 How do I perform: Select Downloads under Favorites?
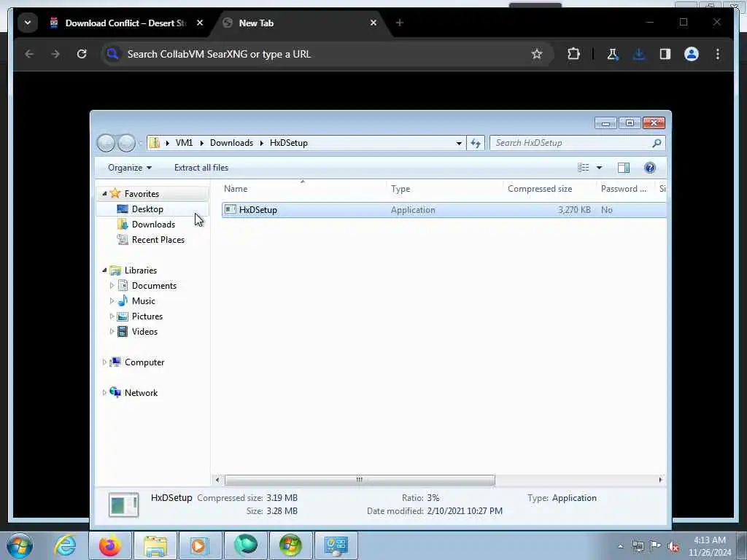(x=153, y=225)
